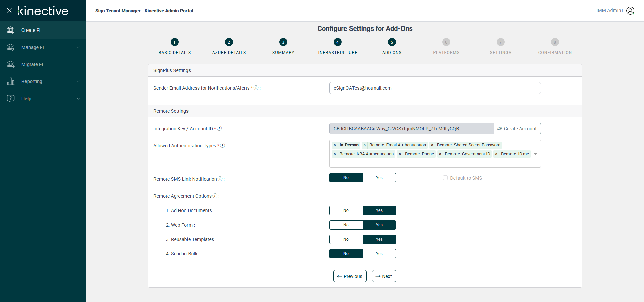Check the Default to SMS checkbox
Screen dimensions: 644x302
(445, 178)
